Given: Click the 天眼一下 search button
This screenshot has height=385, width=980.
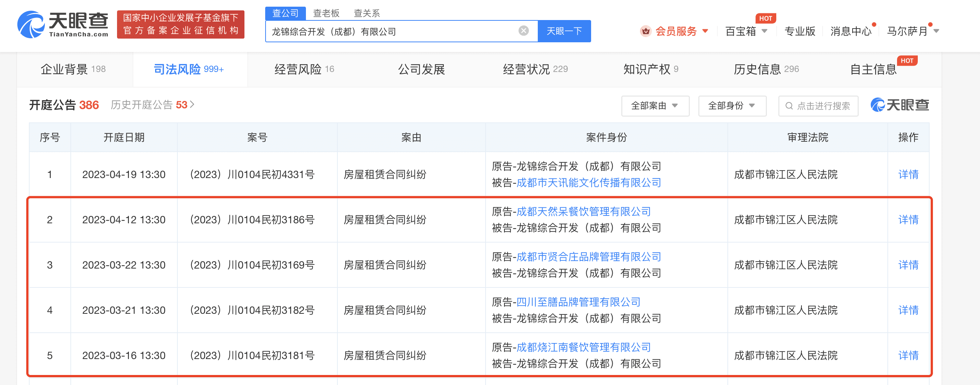Looking at the screenshot, I should 564,31.
